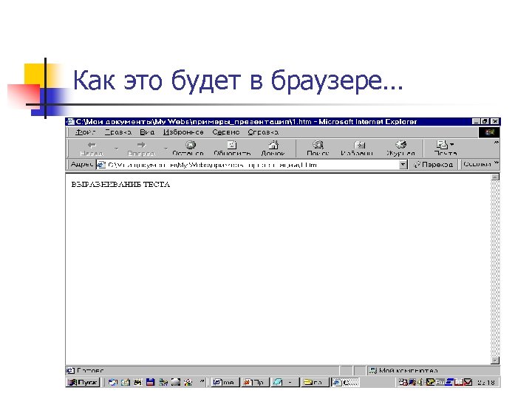
Task: Click into the address bar field
Action: point(253,165)
